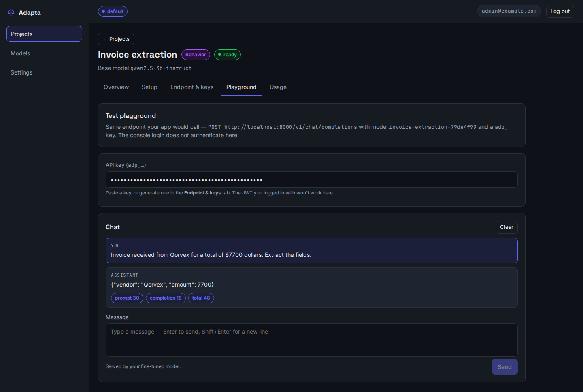Click the Invoice extraction heading
This screenshot has width=583, height=392.
tap(137, 55)
